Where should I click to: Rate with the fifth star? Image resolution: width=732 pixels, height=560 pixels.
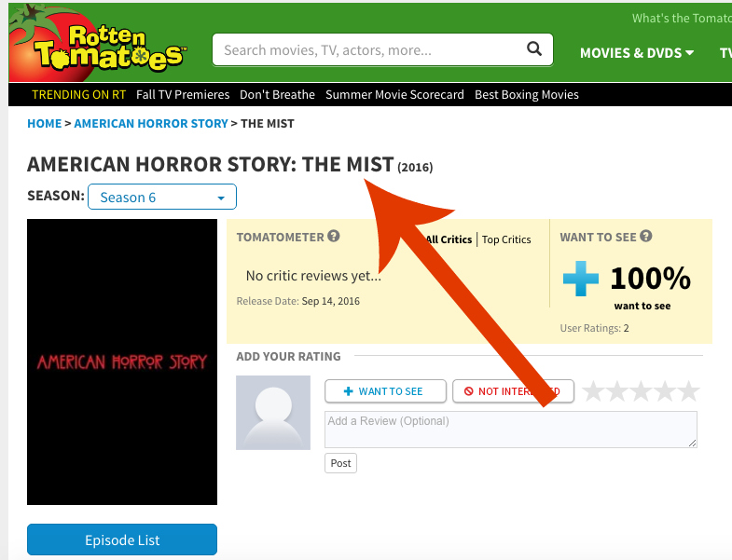point(689,391)
